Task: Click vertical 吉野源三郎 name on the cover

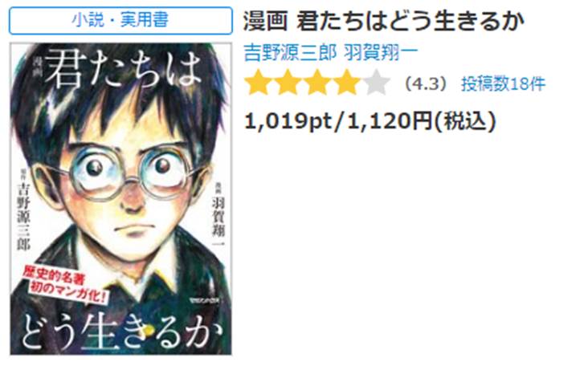Action: [x=23, y=216]
